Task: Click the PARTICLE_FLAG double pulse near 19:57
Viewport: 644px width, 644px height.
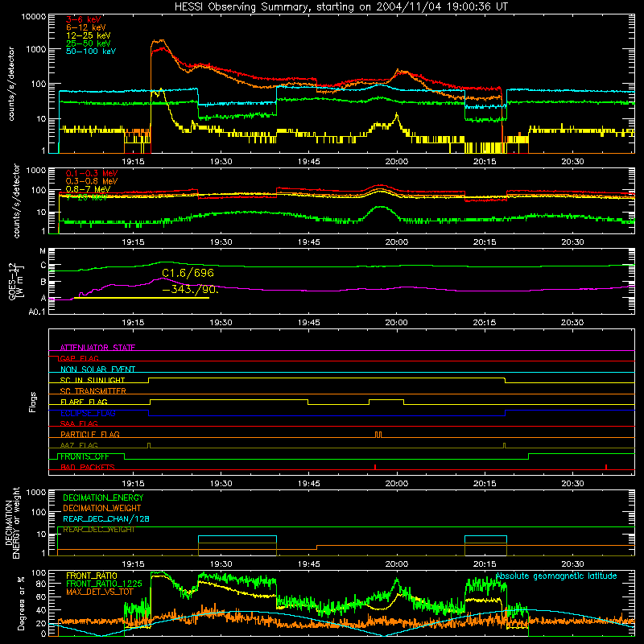Action: coord(378,435)
